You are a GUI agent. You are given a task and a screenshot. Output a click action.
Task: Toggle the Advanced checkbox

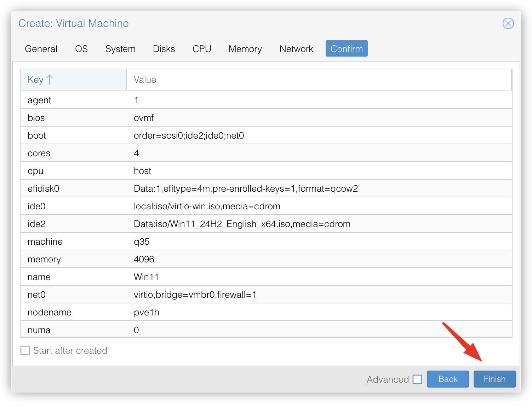[417, 379]
